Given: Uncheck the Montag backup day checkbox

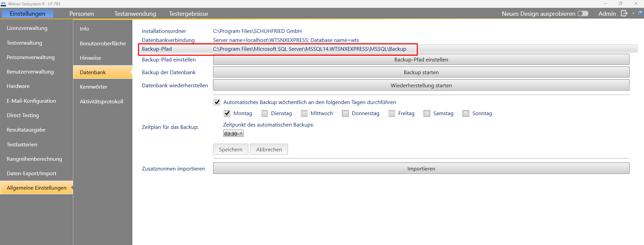Looking at the screenshot, I should click(x=227, y=113).
